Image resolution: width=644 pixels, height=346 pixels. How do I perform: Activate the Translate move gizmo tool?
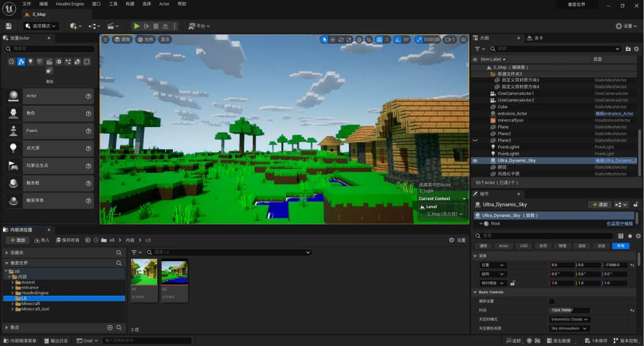[333, 40]
